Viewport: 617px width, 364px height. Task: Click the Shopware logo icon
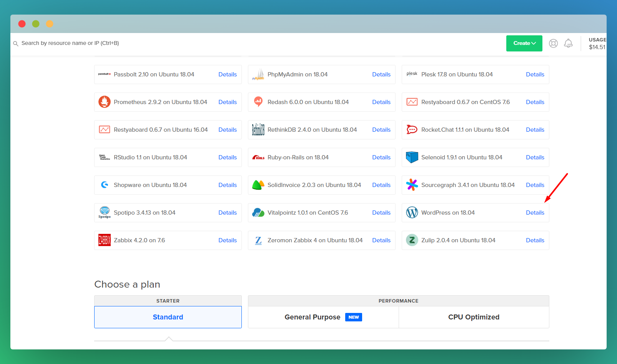(105, 185)
